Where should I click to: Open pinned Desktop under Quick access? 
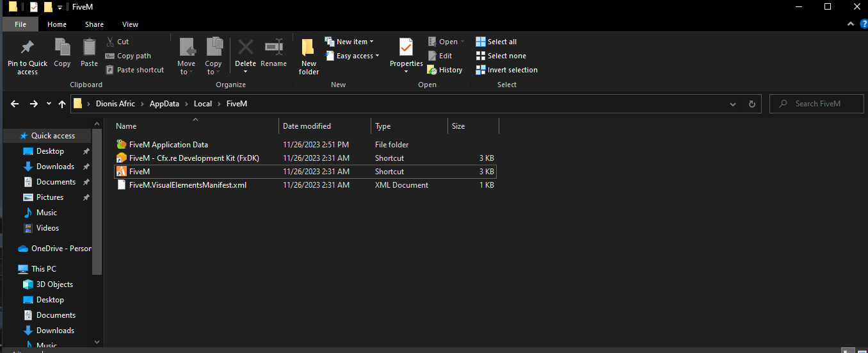coord(50,151)
